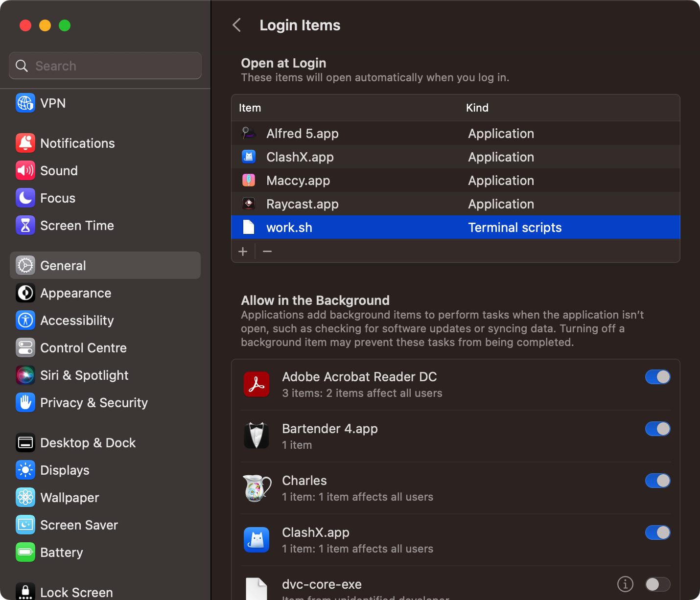Click the Displays sun icon
Viewport: 700px width, 600px height.
(x=25, y=470)
